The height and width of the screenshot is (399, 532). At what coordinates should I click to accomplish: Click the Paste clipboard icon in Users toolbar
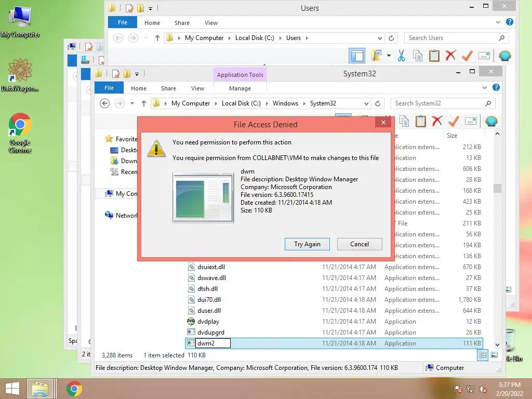tap(434, 56)
